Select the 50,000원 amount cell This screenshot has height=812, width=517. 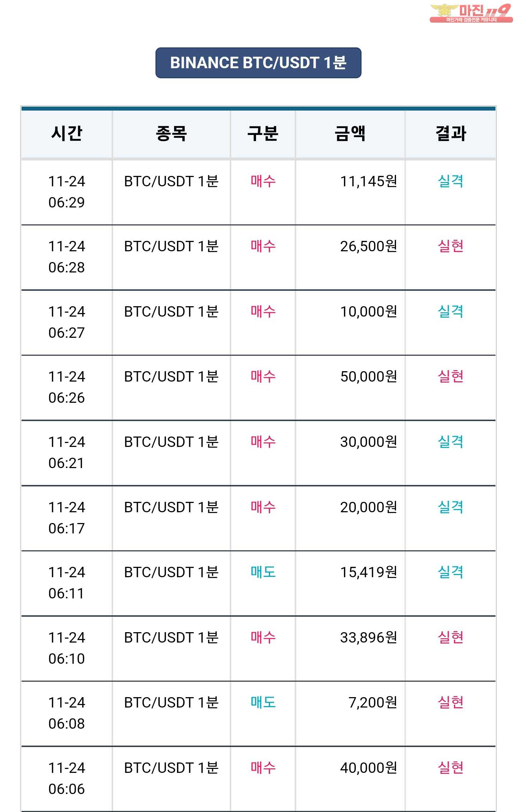point(368,377)
